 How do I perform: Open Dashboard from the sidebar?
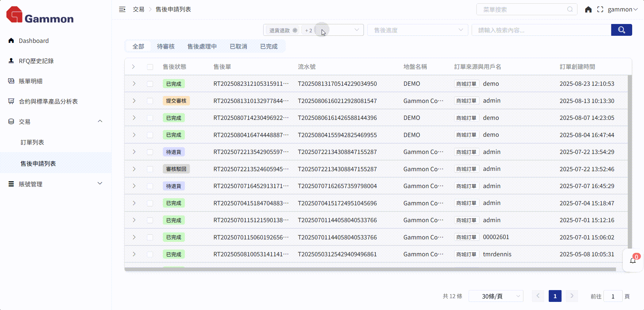(33, 41)
